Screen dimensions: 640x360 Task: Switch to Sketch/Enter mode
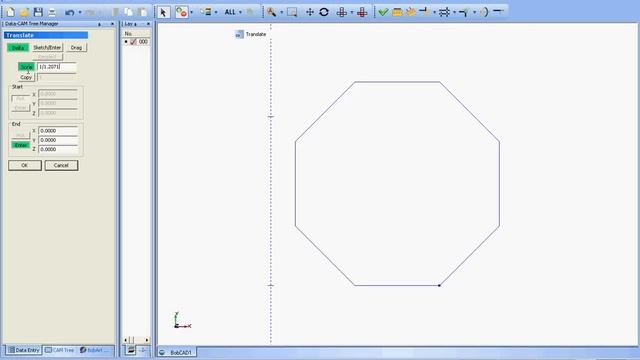tap(47, 48)
